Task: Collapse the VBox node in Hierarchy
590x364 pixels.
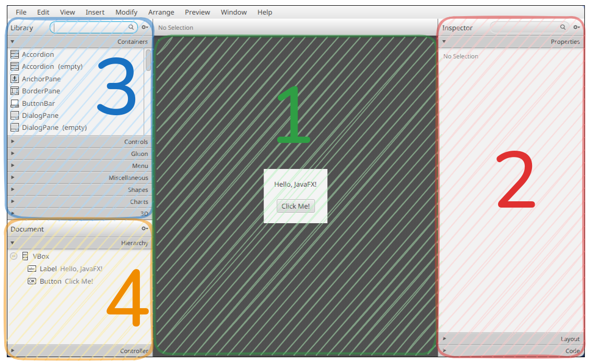Action: [x=14, y=256]
